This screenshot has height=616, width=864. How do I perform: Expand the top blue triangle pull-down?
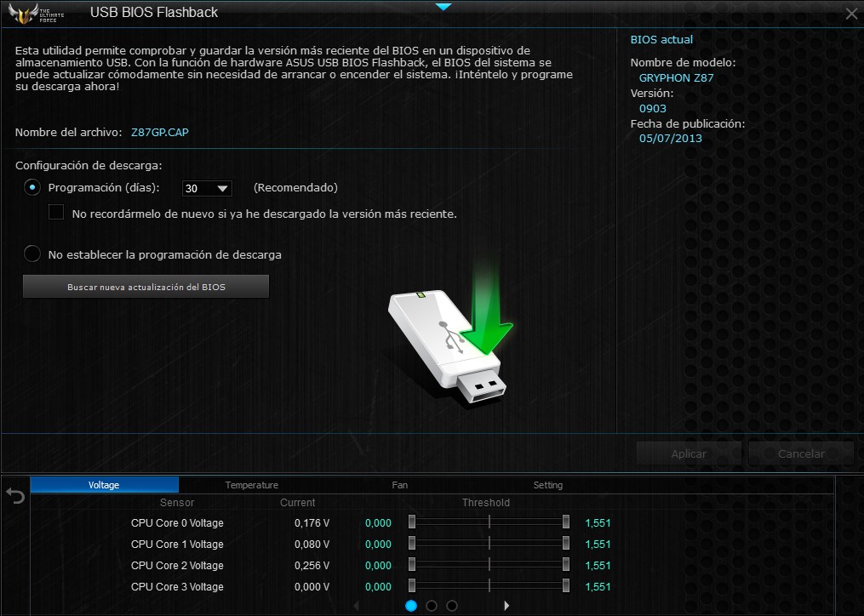(443, 7)
